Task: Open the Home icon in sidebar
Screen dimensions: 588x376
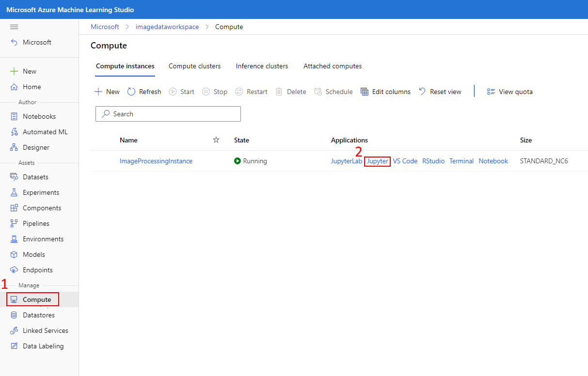Action: 14,87
